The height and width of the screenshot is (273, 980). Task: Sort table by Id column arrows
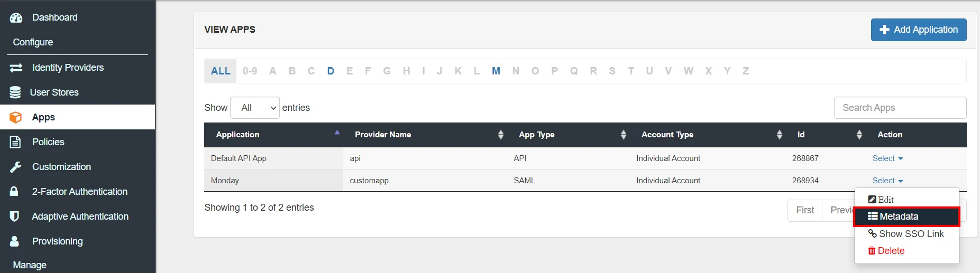click(859, 135)
